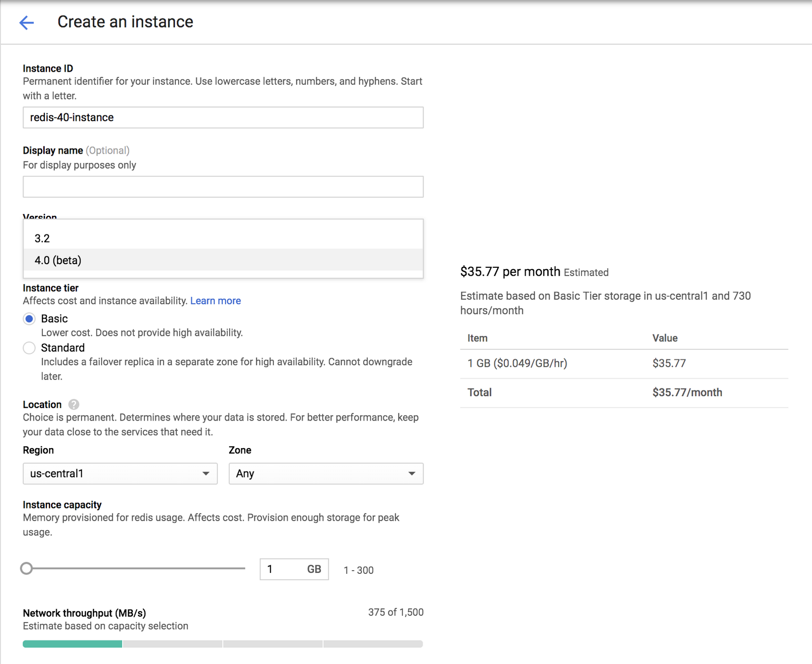
Task: Select version 3.2 from the list
Action: [43, 238]
